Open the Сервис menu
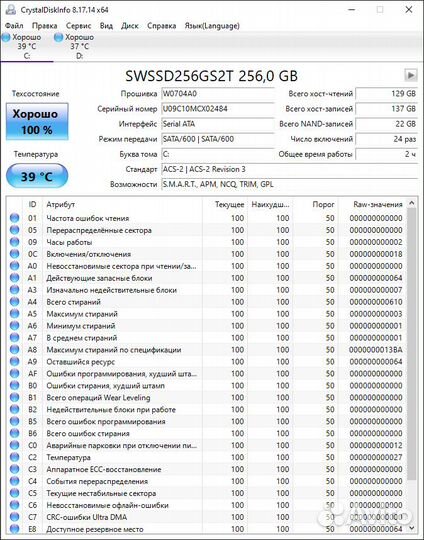This screenshot has height=540, width=424. tap(79, 25)
